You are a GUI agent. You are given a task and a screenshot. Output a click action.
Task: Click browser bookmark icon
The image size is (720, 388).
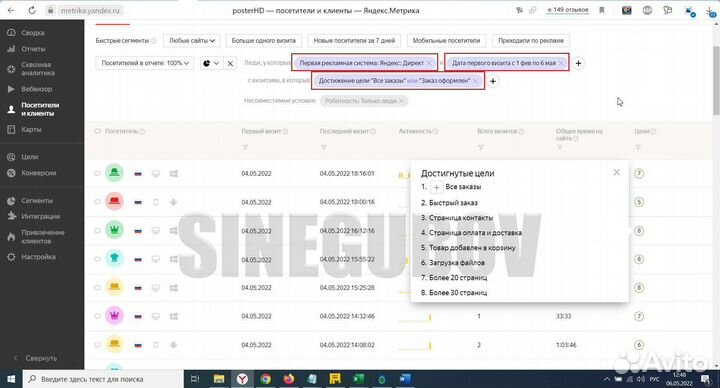(602, 10)
